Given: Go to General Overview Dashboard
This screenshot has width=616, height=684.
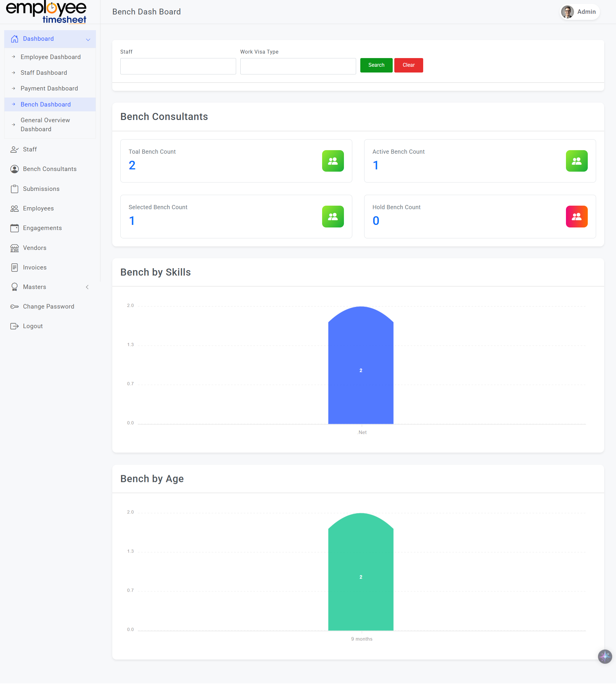Looking at the screenshot, I should pos(45,124).
